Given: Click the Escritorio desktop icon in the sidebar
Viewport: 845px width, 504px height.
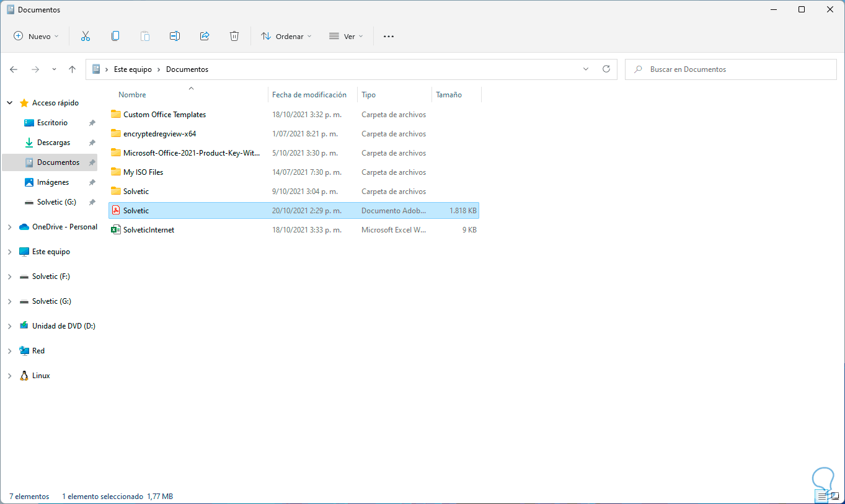Looking at the screenshot, I should (29, 123).
